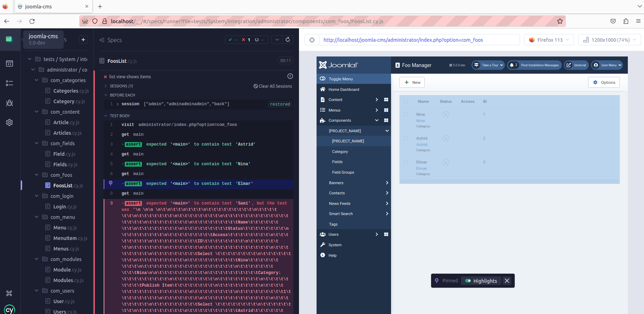This screenshot has height=314, width=644.
Task: Check the select-all checkbox in table header
Action: tap(406, 101)
